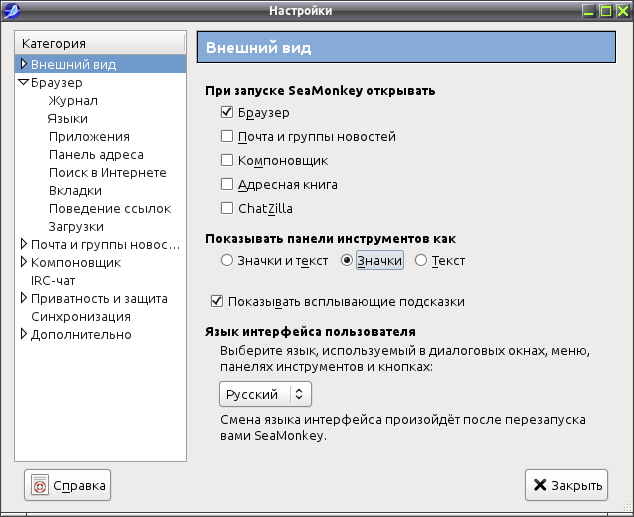Expand the Дополнительно tree arrow

(x=23, y=334)
